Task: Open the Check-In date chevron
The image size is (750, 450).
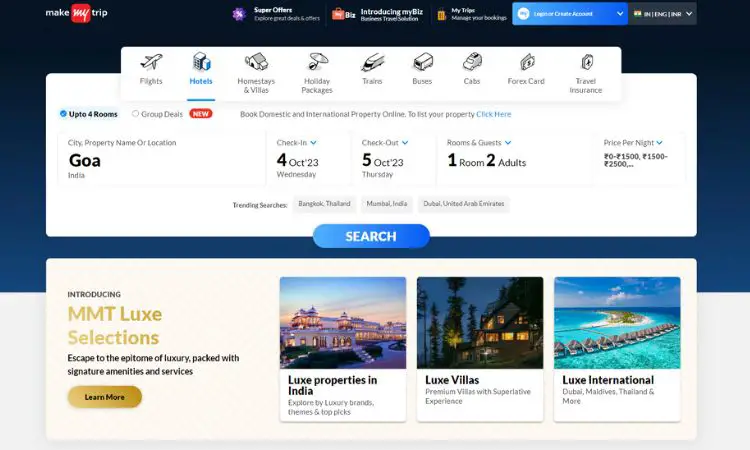Action: 313,143
